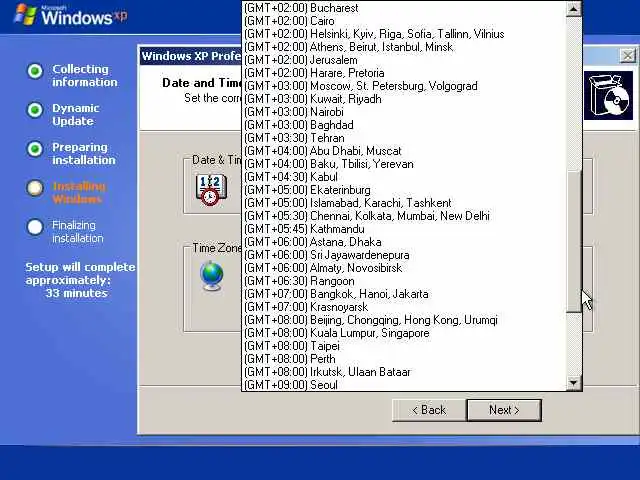Click the Installing Windows step indicator

click(x=35, y=188)
